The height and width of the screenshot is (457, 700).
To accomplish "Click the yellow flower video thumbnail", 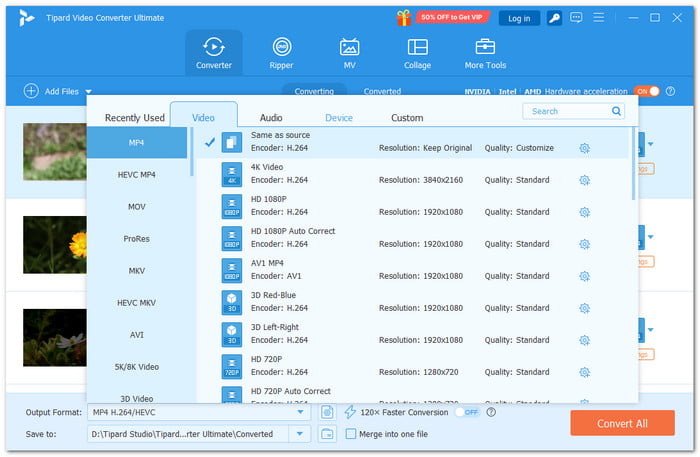I will [55, 245].
